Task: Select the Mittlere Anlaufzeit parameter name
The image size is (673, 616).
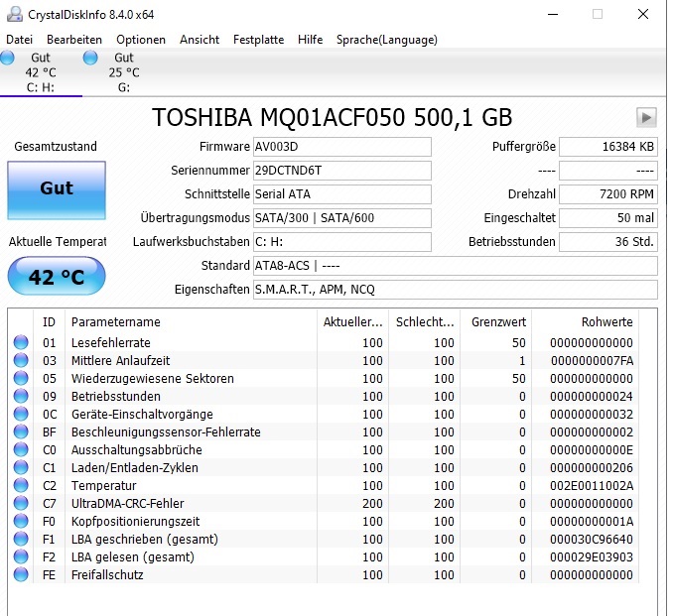Action: [121, 361]
